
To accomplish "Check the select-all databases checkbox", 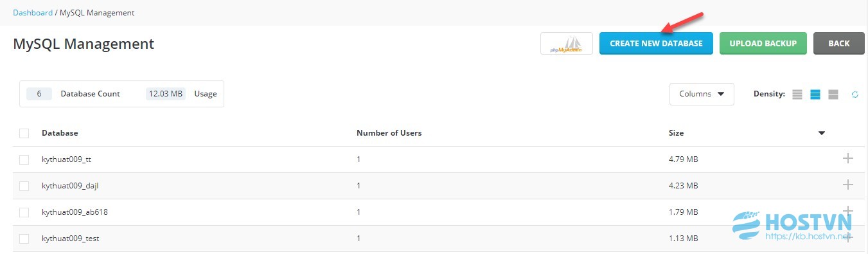I will [x=24, y=133].
